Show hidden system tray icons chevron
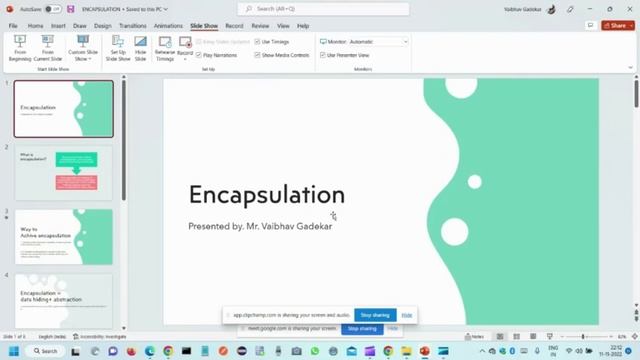This screenshot has width=640, height=360. tap(482, 351)
